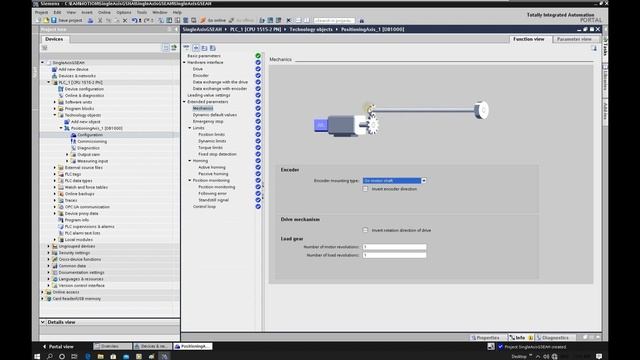Select Configuration under PositioningAxis_1

[x=90, y=135]
